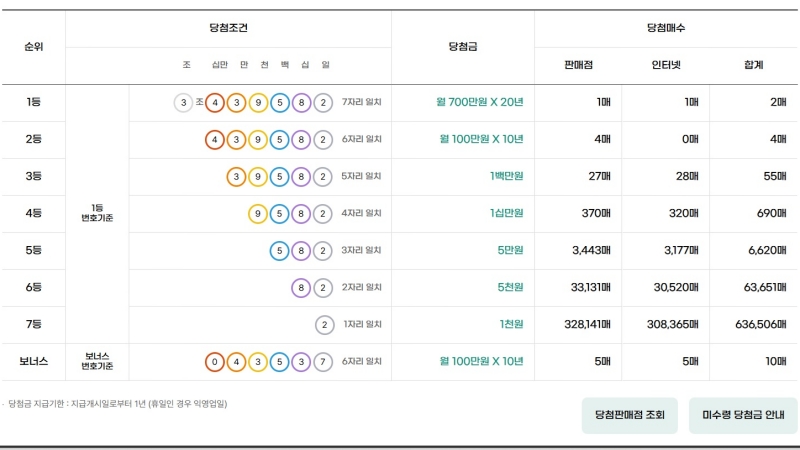The height and width of the screenshot is (450, 800).
Task: Click the 1자리 일치 label
Action: click(362, 324)
